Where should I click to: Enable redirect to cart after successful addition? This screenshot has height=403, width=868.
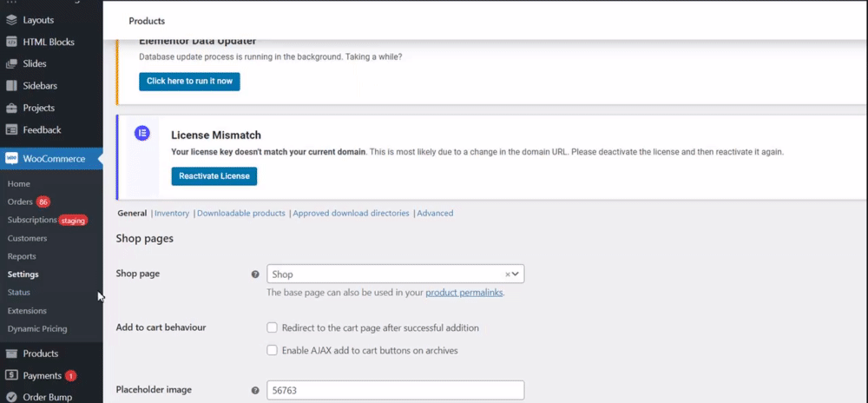pos(272,327)
